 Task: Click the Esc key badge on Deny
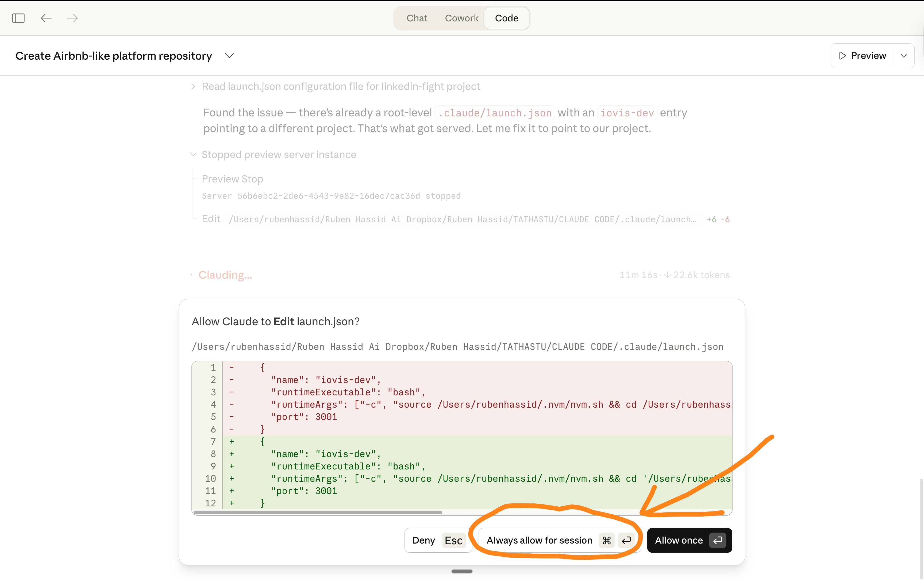point(453,540)
